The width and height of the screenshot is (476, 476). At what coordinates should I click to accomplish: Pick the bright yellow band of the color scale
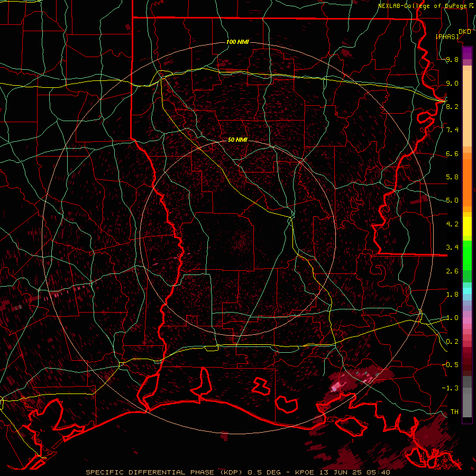pyautogui.click(x=467, y=226)
